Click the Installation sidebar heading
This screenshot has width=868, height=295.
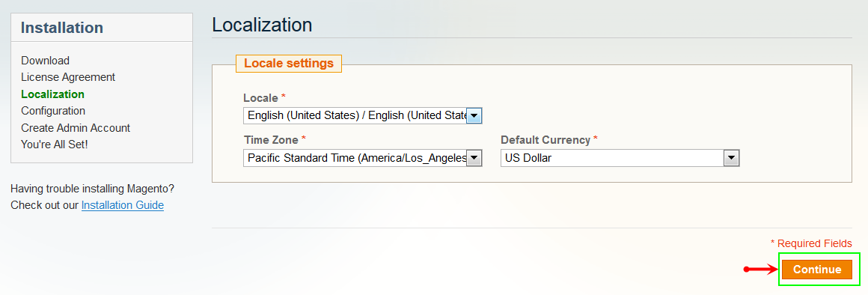pyautogui.click(x=62, y=28)
